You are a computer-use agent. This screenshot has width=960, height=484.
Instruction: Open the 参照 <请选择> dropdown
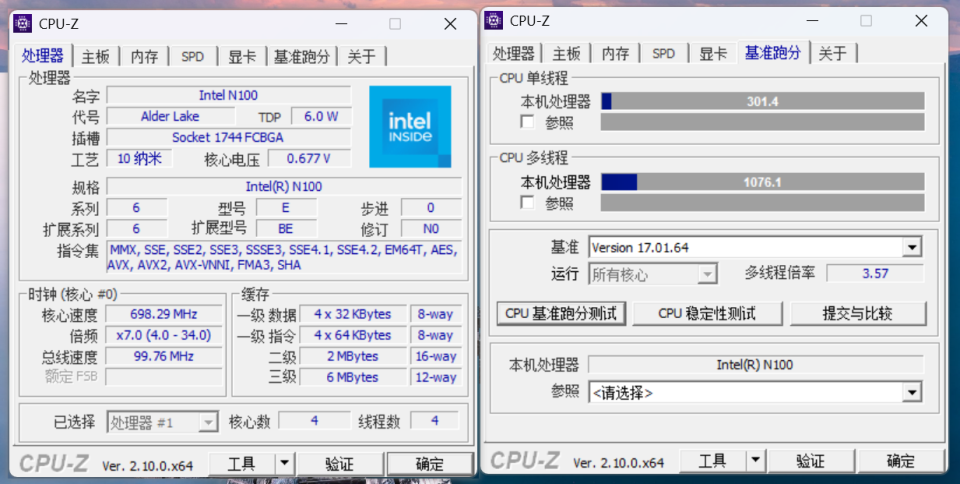click(x=912, y=392)
